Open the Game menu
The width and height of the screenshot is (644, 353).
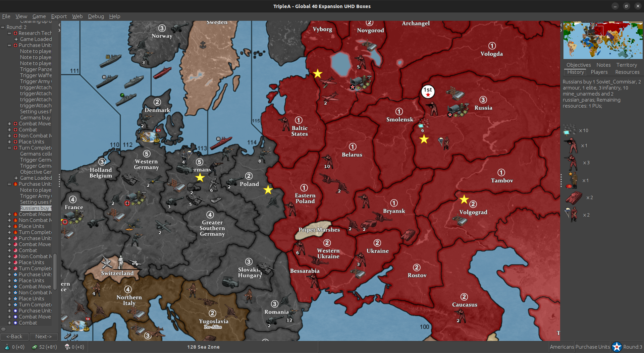tap(39, 16)
